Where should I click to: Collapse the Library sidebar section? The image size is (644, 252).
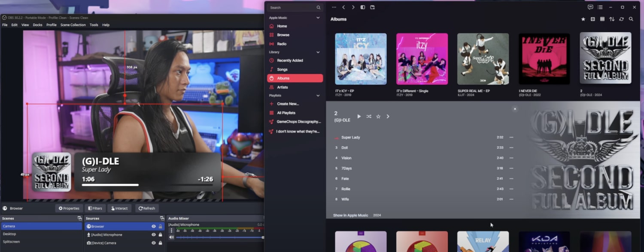coord(318,52)
